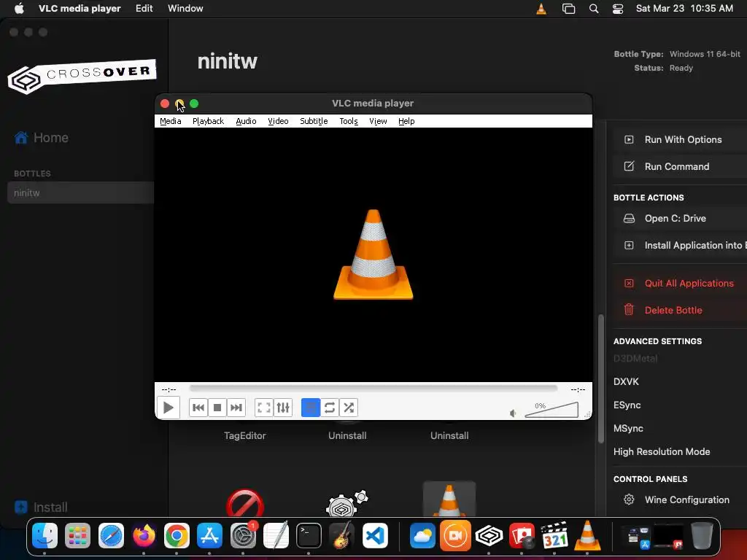This screenshot has height=560, width=747.
Task: Toggle random shuffle in VLC
Action: (349, 408)
